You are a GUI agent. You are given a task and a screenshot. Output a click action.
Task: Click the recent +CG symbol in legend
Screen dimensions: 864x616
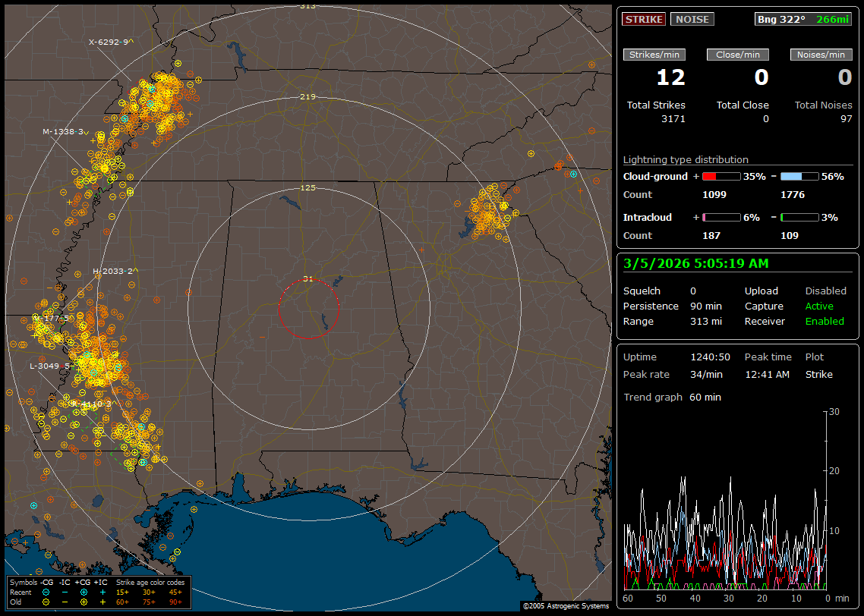(x=84, y=592)
